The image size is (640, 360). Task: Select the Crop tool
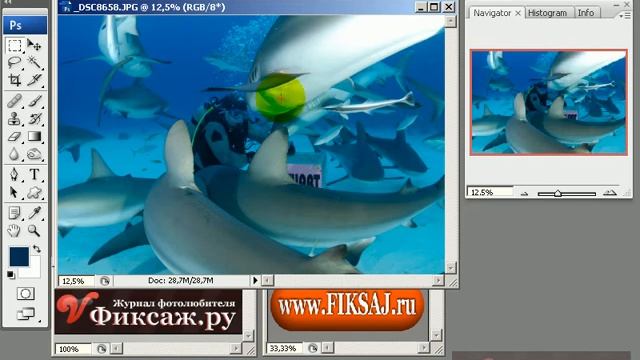tap(15, 79)
